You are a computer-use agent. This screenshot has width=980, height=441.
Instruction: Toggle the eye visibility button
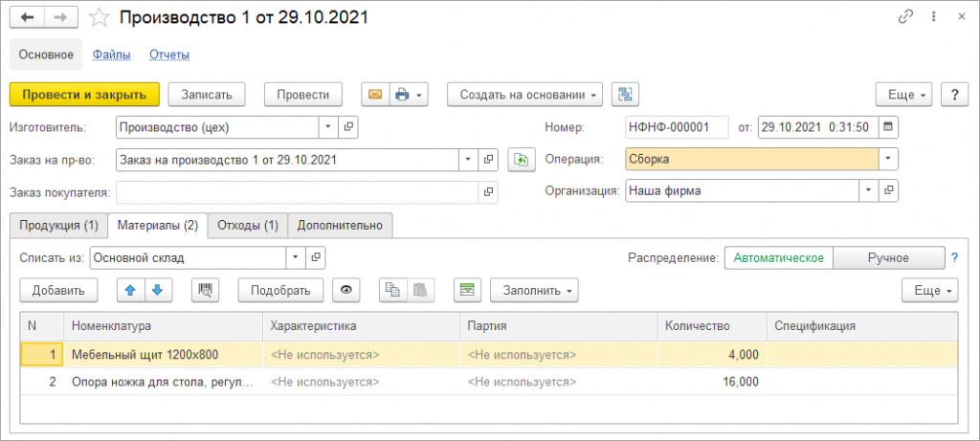[347, 290]
